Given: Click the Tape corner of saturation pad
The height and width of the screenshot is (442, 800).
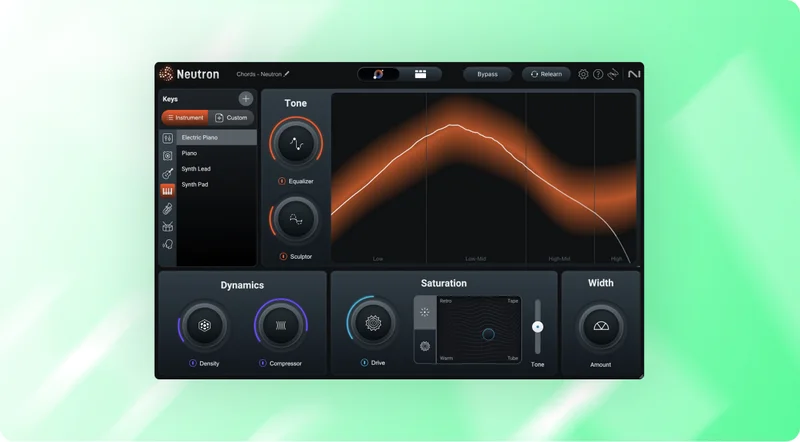Looking at the screenshot, I should click(513, 301).
